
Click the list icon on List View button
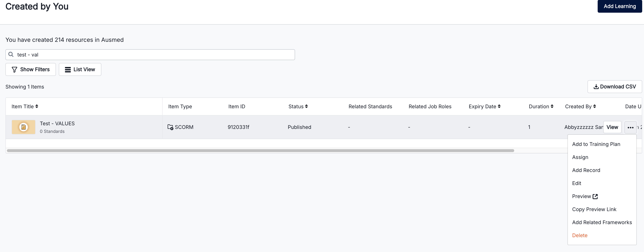pyautogui.click(x=67, y=69)
